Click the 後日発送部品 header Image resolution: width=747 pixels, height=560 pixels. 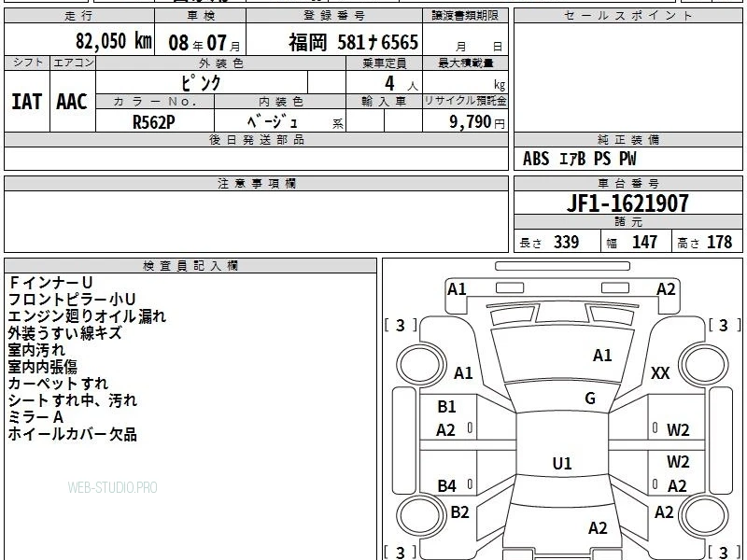click(x=256, y=139)
